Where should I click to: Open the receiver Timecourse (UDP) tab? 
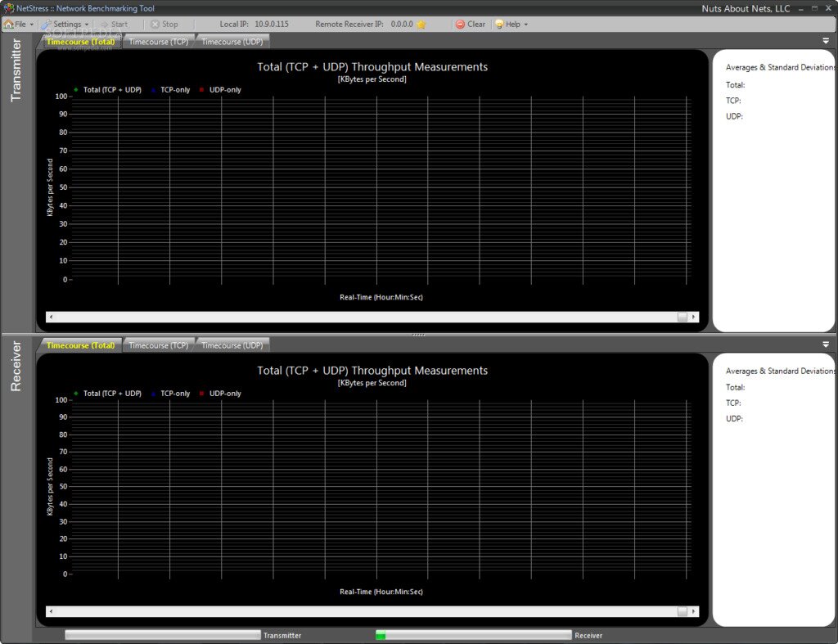point(233,345)
